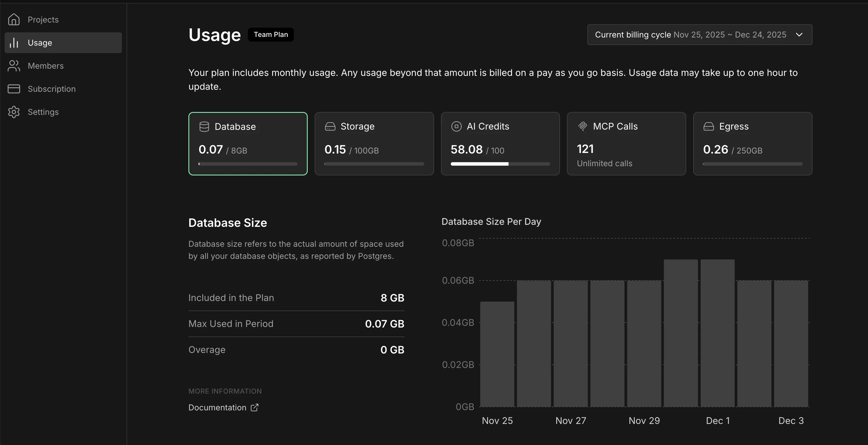Navigate to the Members page
This screenshot has height=445, width=868.
click(x=46, y=66)
